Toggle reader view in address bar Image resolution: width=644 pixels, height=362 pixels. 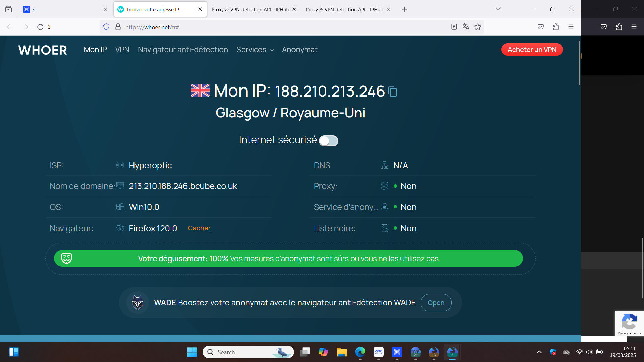tap(454, 27)
